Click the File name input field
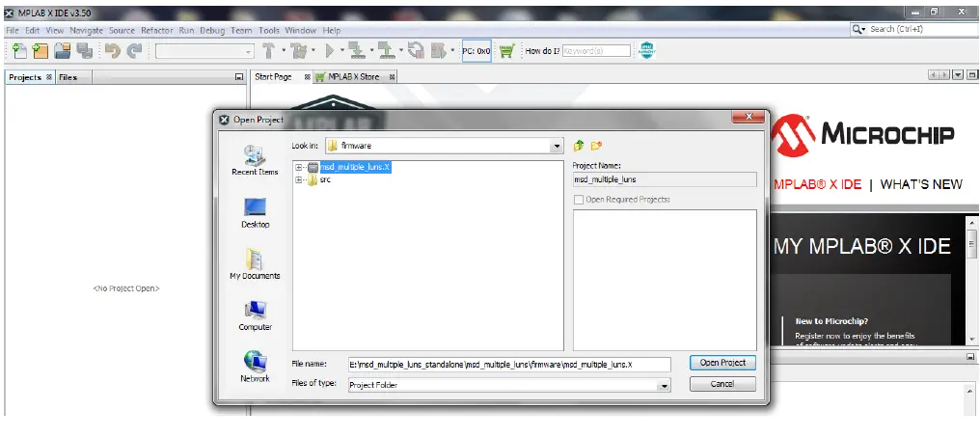This screenshot has height=437, width=980. click(x=509, y=365)
